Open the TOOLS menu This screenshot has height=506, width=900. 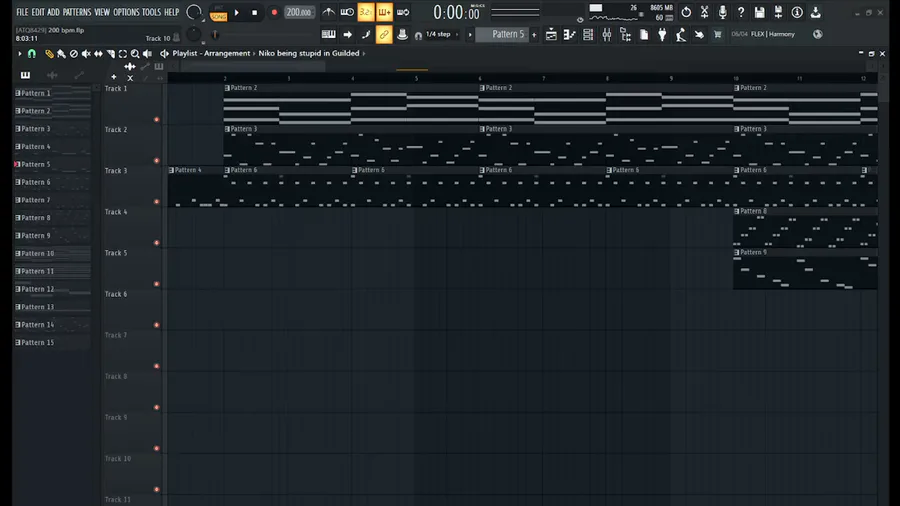coord(152,12)
